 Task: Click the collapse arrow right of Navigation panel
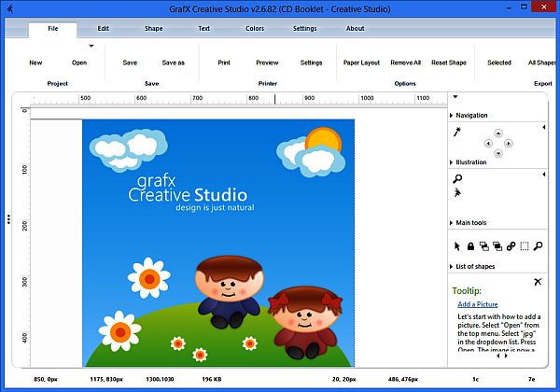point(543,127)
